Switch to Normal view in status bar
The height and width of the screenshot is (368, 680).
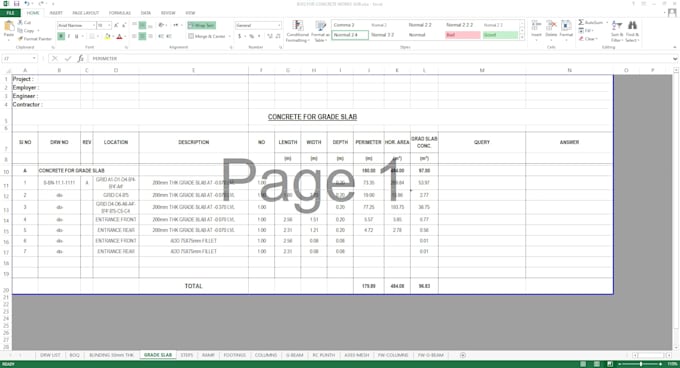[x=583, y=364]
